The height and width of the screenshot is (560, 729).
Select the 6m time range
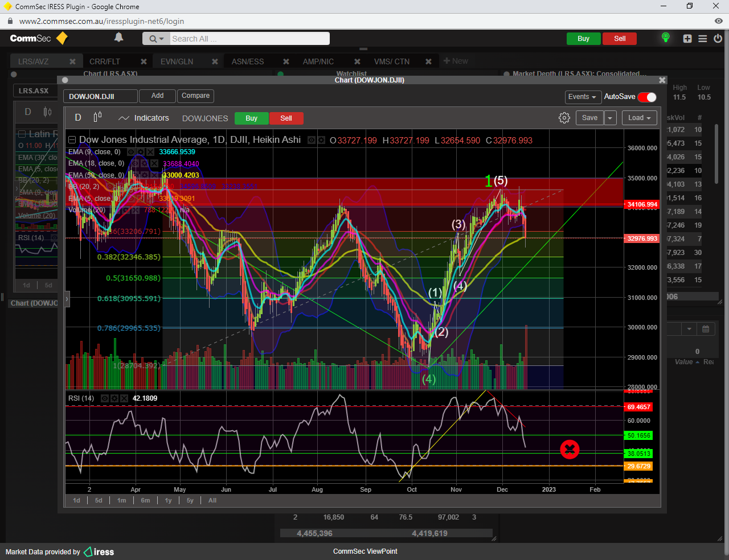click(x=145, y=500)
